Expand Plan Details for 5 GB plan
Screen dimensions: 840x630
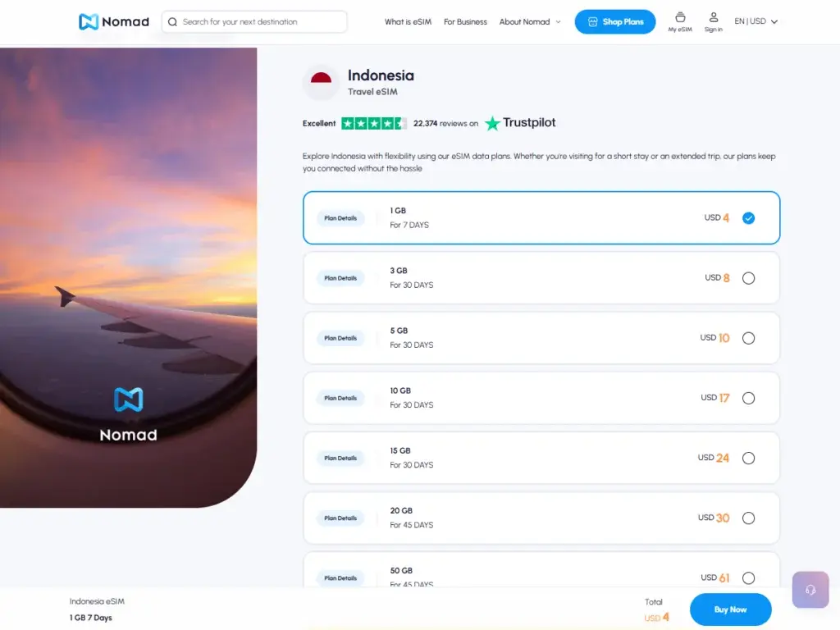tap(340, 338)
